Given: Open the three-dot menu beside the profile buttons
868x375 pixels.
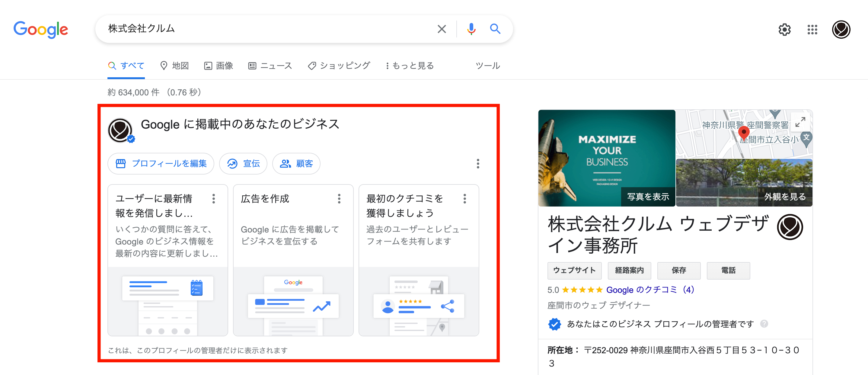Looking at the screenshot, I should [x=477, y=164].
